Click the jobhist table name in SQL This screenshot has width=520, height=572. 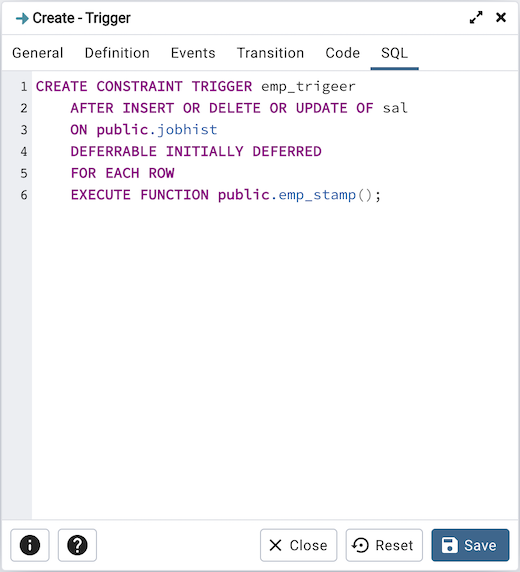click(x=187, y=130)
